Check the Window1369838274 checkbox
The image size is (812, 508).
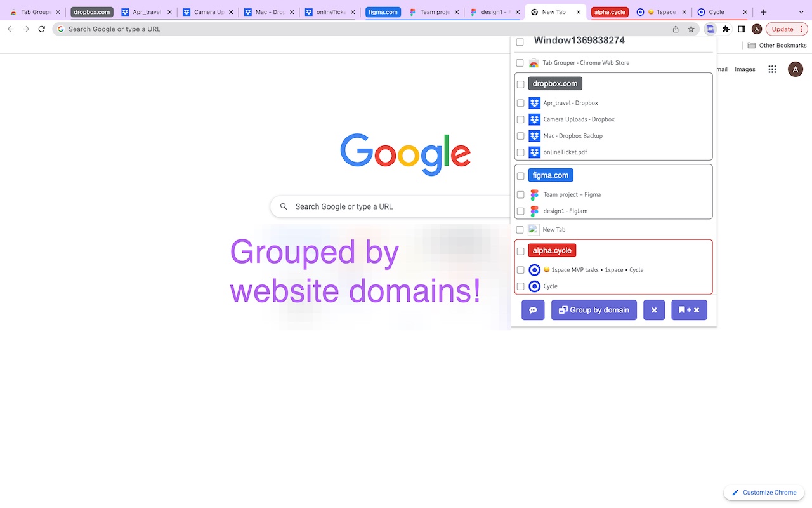coord(520,42)
